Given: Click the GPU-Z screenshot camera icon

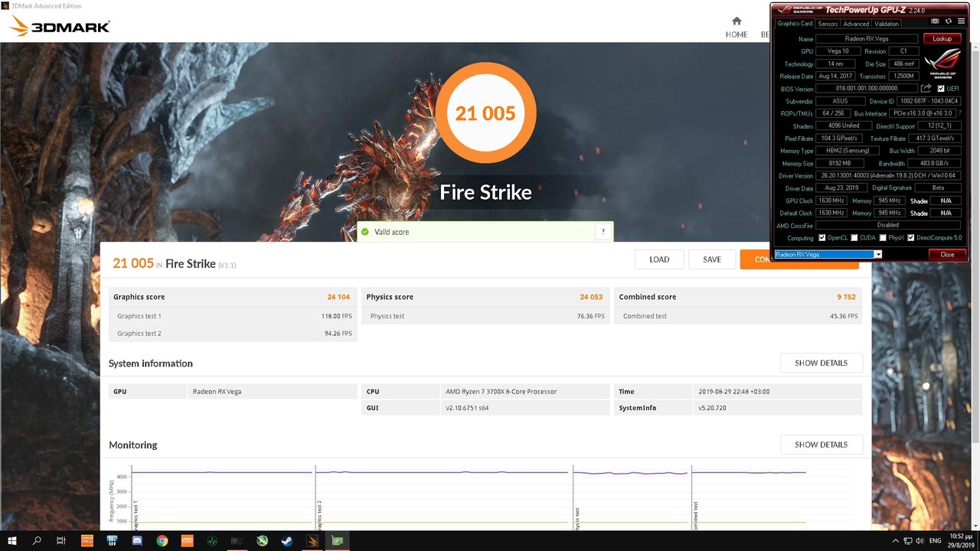Looking at the screenshot, I should tap(935, 21).
